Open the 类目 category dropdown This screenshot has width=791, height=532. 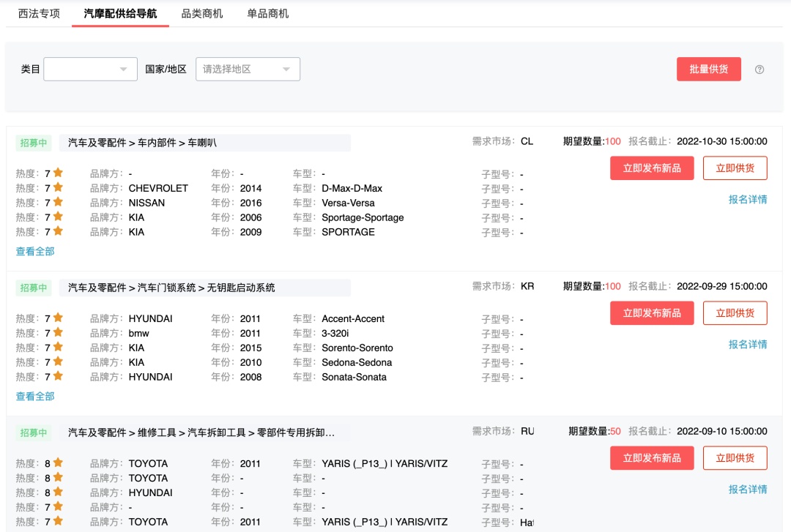[90, 69]
